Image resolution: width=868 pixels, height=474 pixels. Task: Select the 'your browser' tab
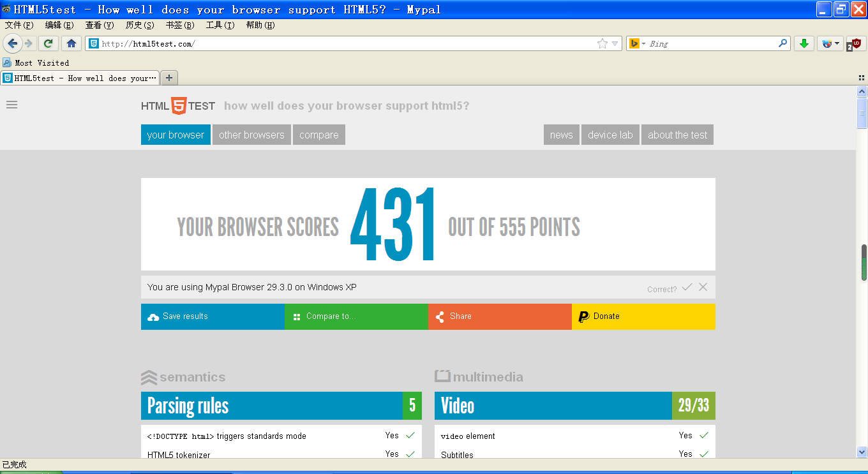tap(176, 135)
